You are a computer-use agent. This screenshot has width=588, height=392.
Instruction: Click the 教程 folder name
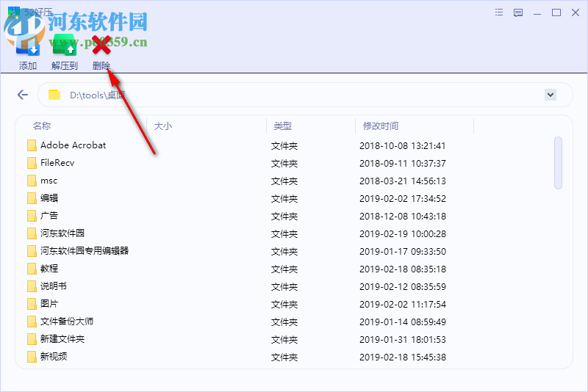point(49,269)
